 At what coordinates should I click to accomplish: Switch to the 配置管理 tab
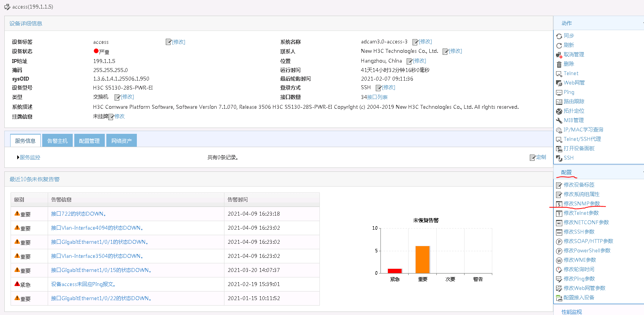[89, 141]
